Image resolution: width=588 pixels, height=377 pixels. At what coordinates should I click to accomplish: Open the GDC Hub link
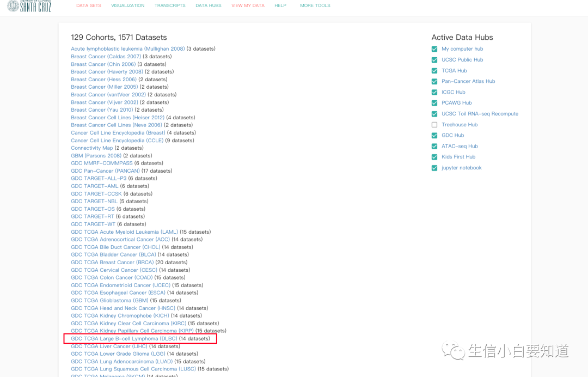pyautogui.click(x=452, y=135)
